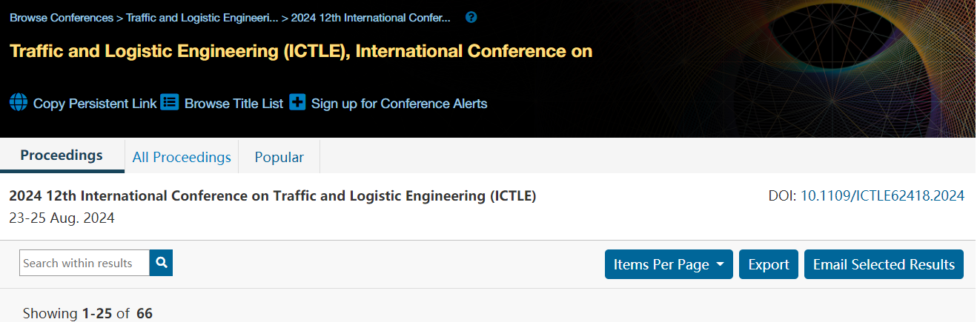Click the plus icon for Conference Alerts
This screenshot has height=322, width=980.
(297, 102)
